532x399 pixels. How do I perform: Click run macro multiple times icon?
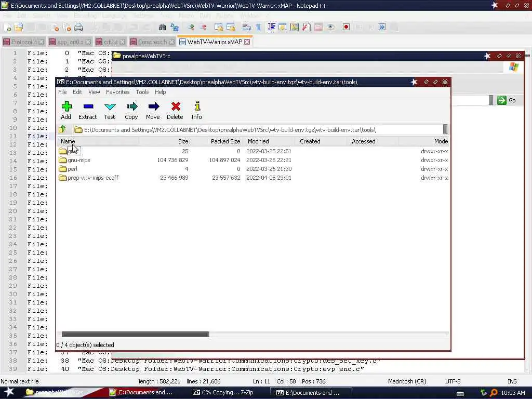[382, 27]
